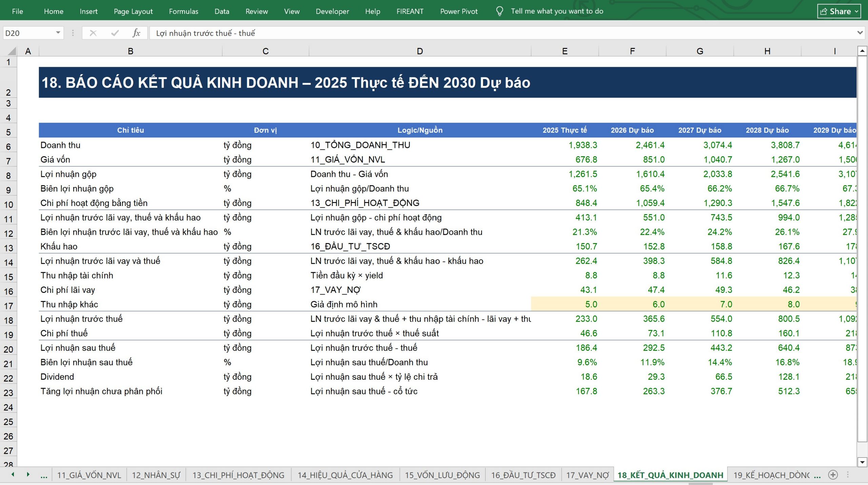Click the Select All corner triangle
868x485 pixels.
tap(12, 51)
